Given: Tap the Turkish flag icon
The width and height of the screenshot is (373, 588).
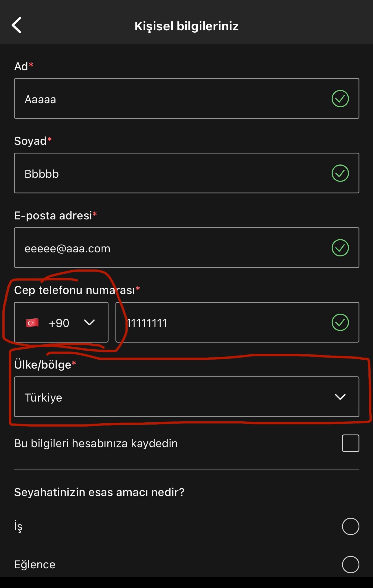Looking at the screenshot, I should point(32,323).
